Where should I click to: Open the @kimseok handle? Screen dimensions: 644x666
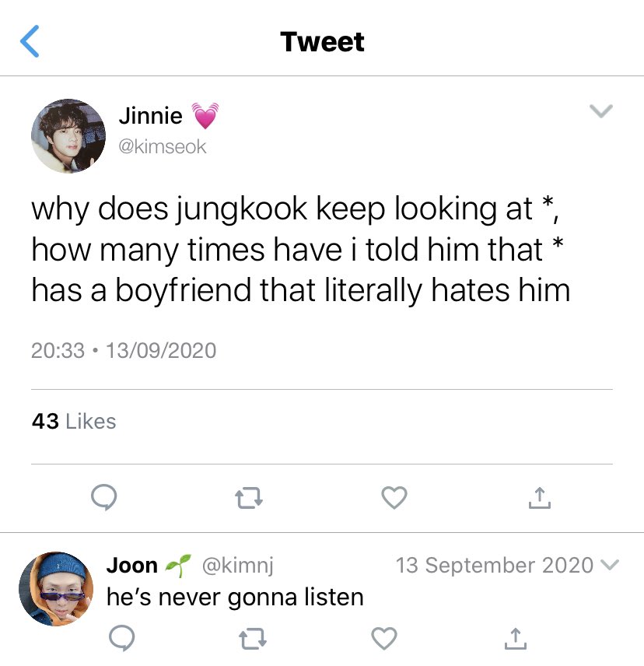[163, 147]
